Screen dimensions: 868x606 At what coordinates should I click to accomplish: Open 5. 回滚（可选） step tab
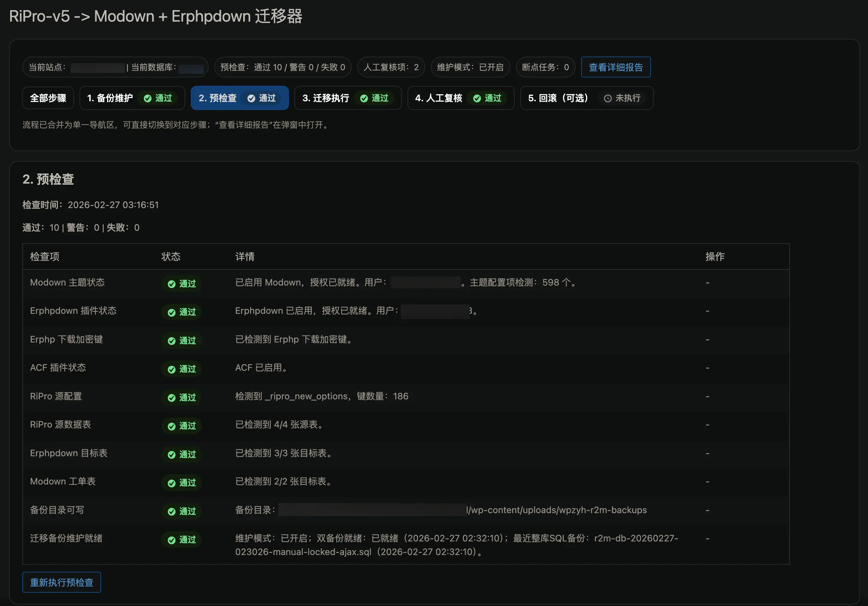(x=586, y=98)
